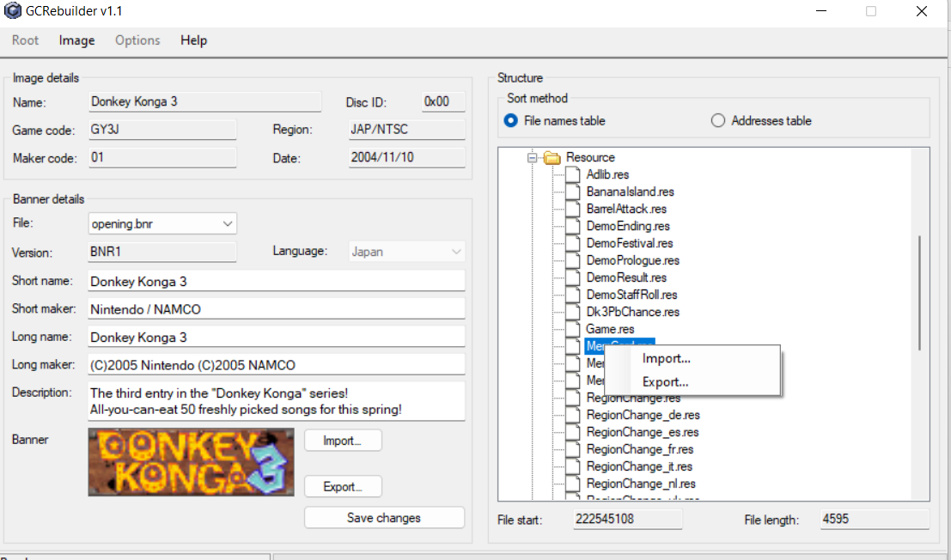Click the Save changes button
Screen dimensions: 951x560
click(384, 518)
